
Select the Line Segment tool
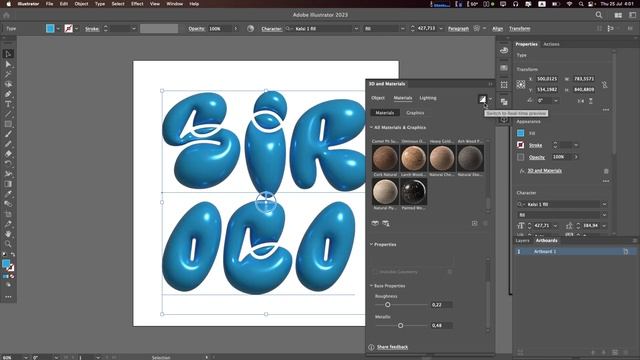(x=8, y=114)
